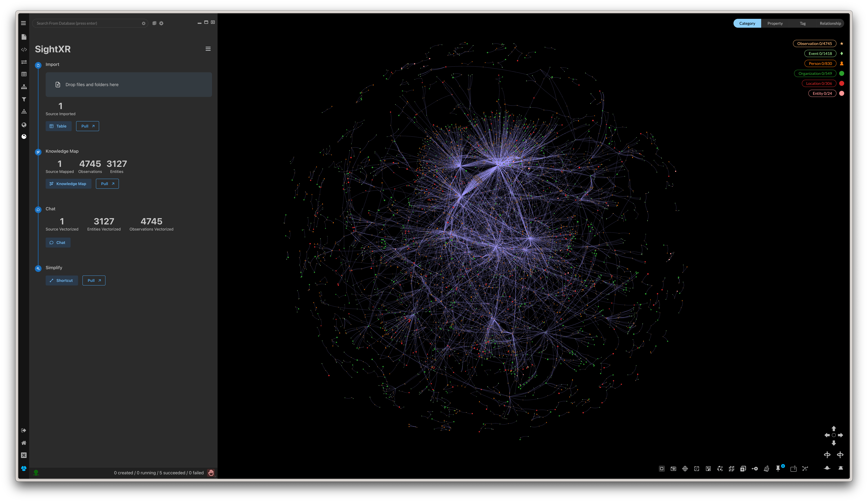Click the blue Simplify step marker
Screen dimensions: 868x502
(x=38, y=268)
